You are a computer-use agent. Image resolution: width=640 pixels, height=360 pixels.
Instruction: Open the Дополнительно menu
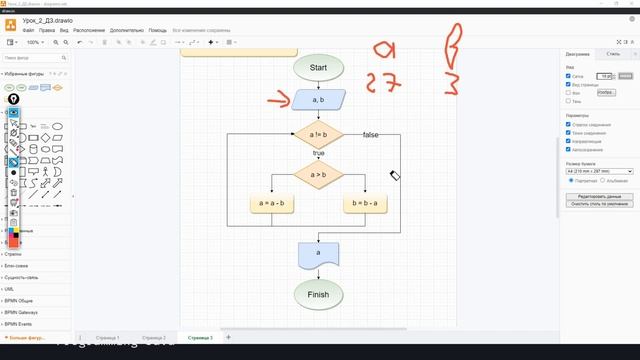(127, 30)
